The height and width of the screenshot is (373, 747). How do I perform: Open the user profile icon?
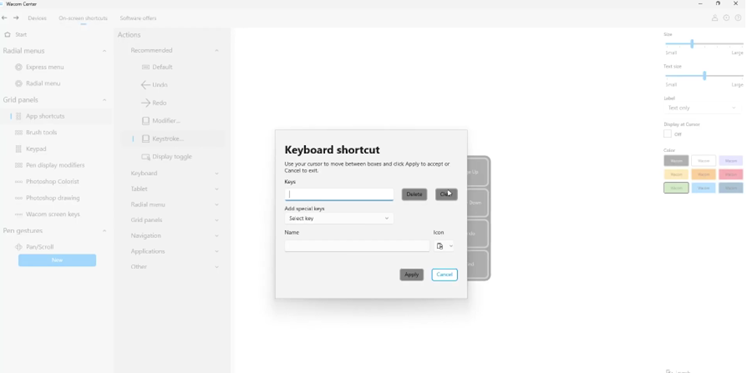coord(715,18)
